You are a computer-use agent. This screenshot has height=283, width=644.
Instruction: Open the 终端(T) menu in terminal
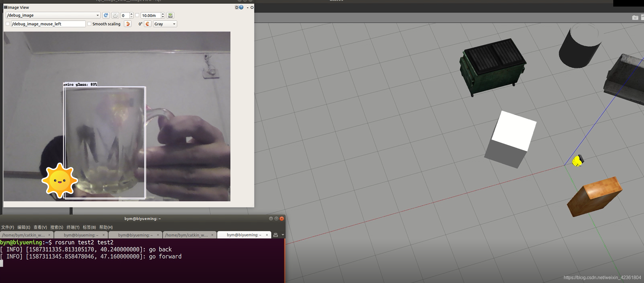(x=73, y=227)
